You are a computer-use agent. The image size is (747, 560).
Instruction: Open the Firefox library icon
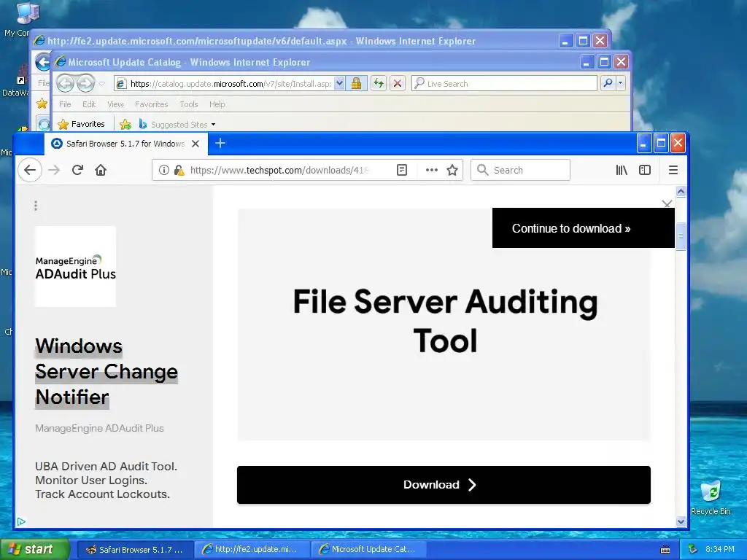622,170
